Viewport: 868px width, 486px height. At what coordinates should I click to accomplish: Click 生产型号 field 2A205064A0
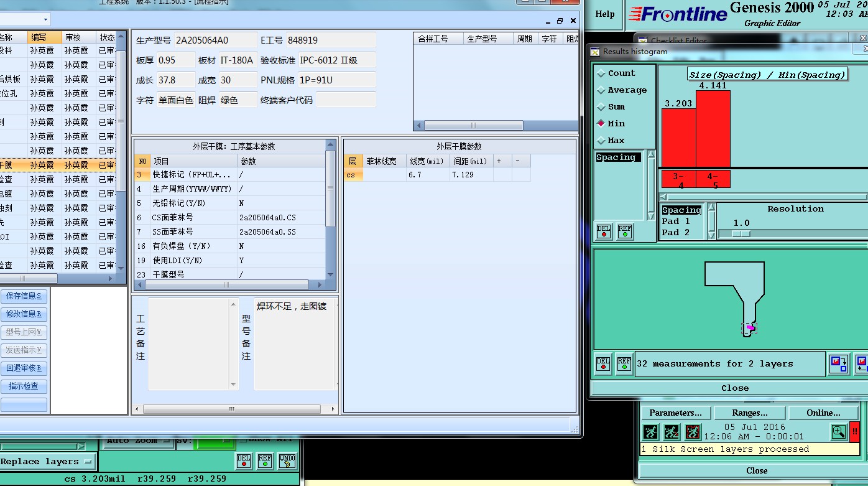[216, 40]
